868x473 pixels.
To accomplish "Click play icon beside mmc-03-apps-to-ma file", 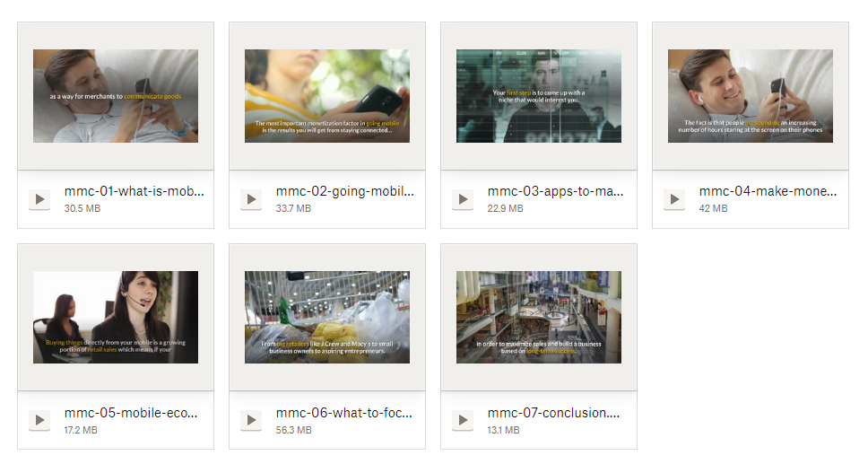I will pyautogui.click(x=463, y=199).
